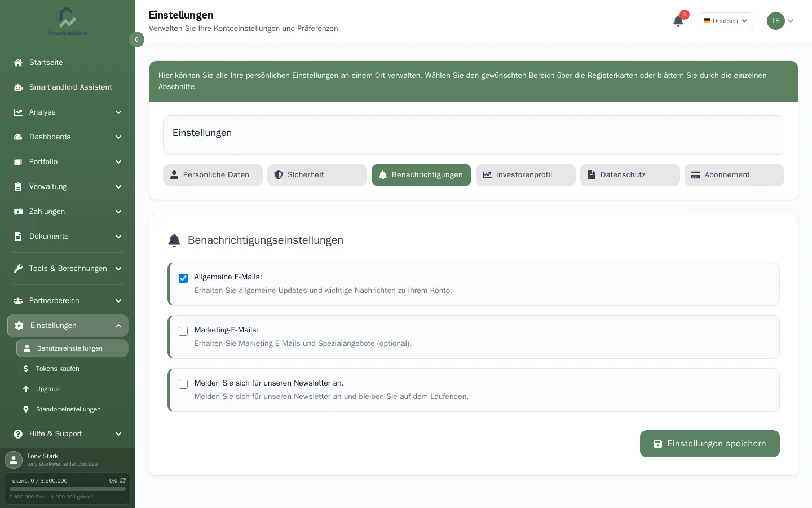Click the Portfolio icon in the sidebar

(18, 162)
